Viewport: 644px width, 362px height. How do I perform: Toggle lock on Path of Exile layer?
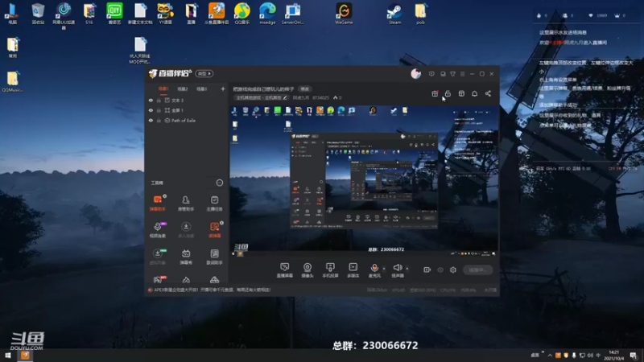tap(159, 121)
